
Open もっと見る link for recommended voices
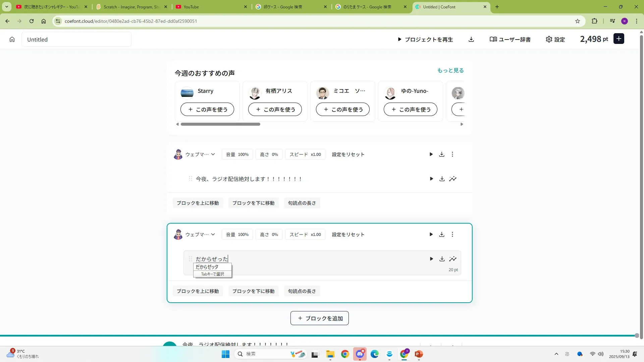coord(450,70)
